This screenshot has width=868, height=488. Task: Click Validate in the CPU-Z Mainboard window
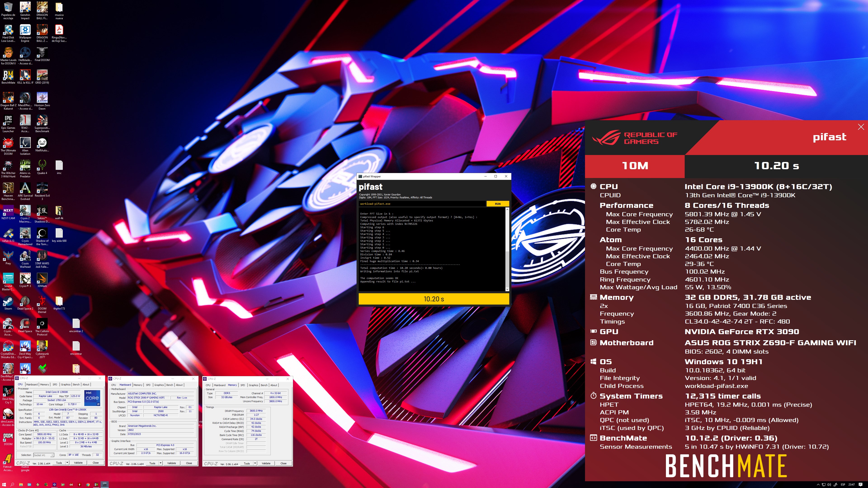tap(172, 463)
